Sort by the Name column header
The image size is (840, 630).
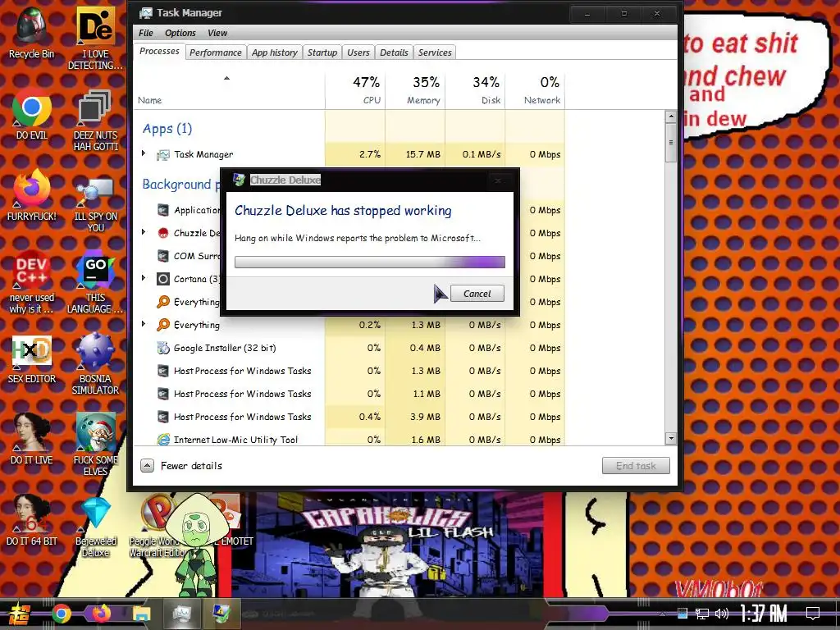[x=229, y=90]
